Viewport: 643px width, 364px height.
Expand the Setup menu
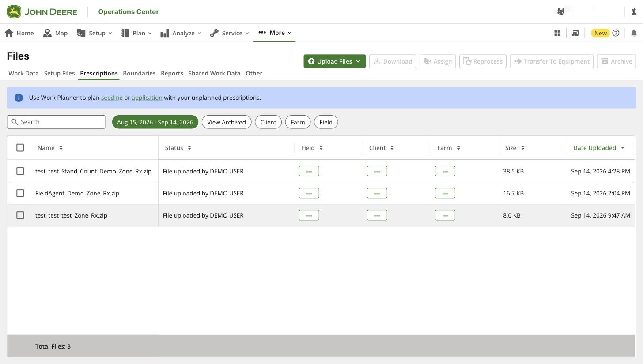tap(94, 33)
